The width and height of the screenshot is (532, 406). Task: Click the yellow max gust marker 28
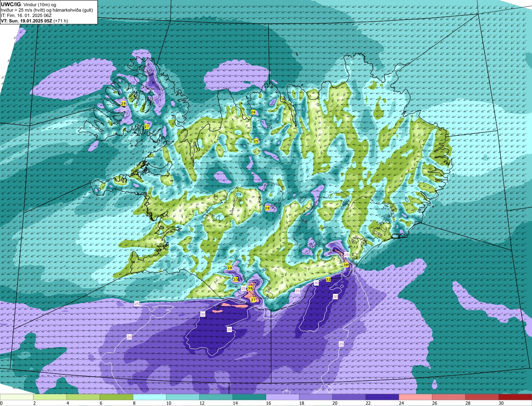pyautogui.click(x=230, y=268)
